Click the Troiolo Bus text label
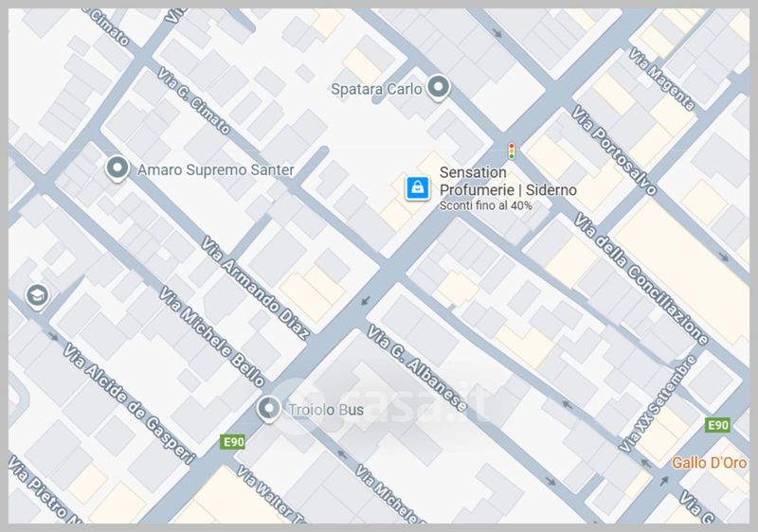Image resolution: width=758 pixels, height=532 pixels. [325, 410]
